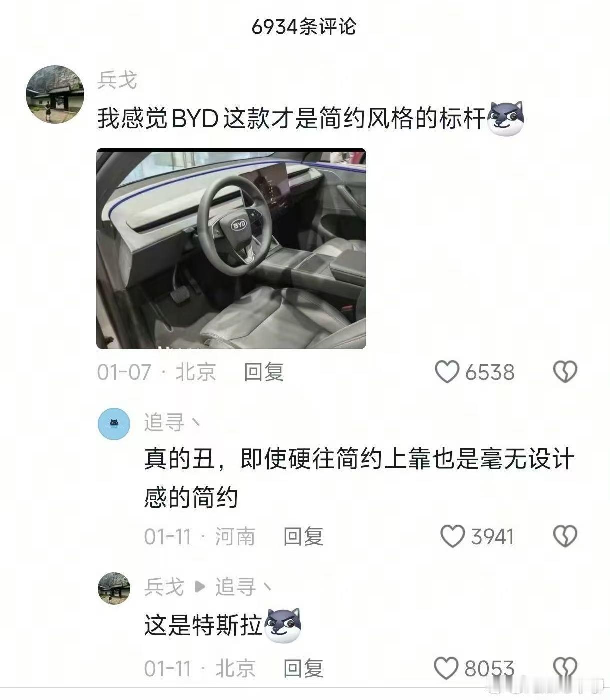Like the 这是特斯拉 reply with 8053 likes
This screenshot has height=700, width=610.
coord(446,668)
